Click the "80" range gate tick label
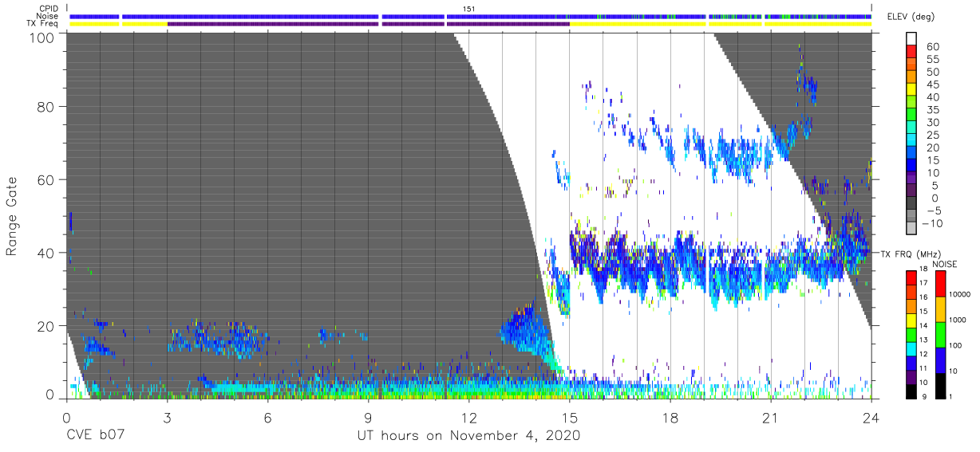Image resolution: width=980 pixels, height=452 pixels. point(45,107)
